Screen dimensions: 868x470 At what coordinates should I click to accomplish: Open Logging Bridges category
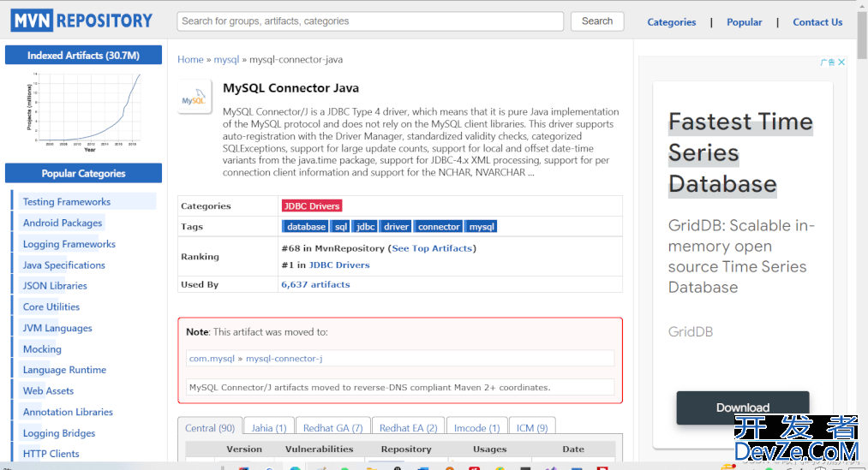click(x=58, y=433)
